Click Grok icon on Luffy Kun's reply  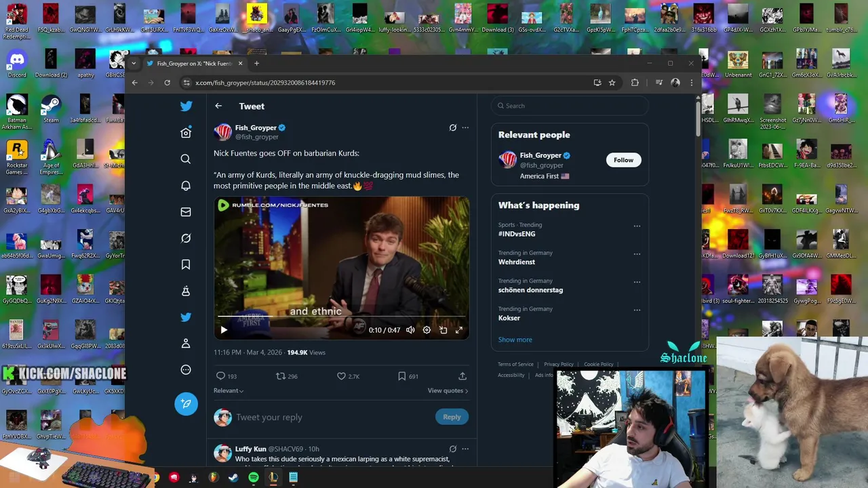(453, 449)
